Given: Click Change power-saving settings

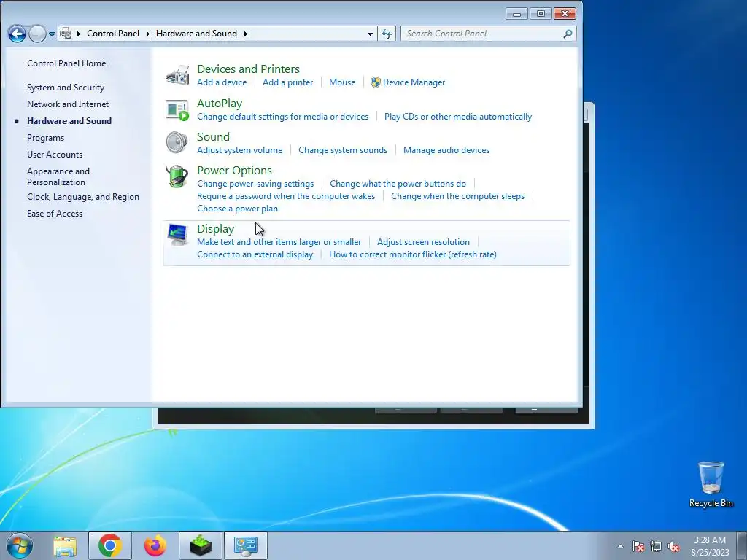Looking at the screenshot, I should point(255,184).
